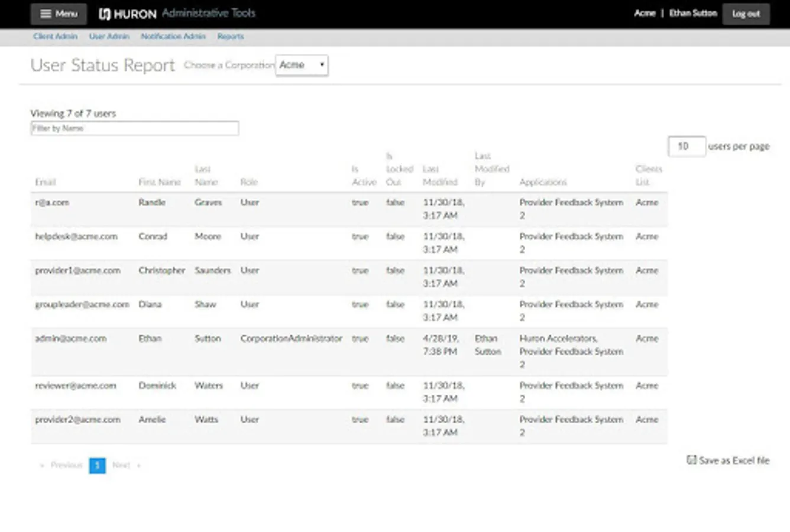Click the Huron logo icon
The width and height of the screenshot is (790, 532).
[x=105, y=14]
